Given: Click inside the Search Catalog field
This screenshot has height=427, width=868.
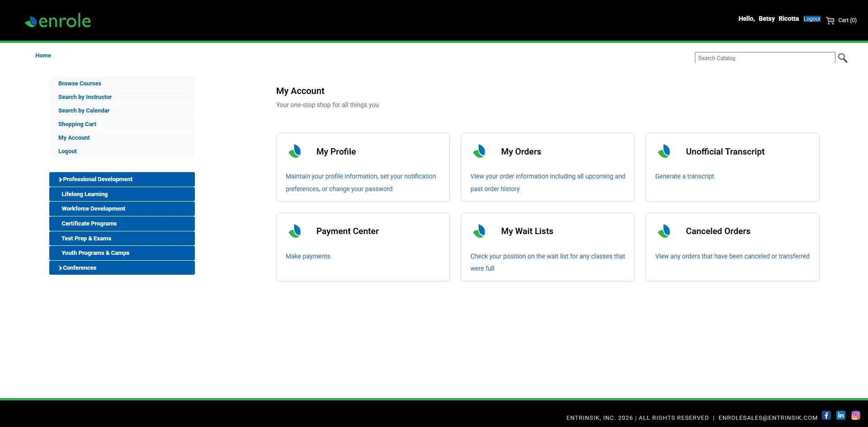Looking at the screenshot, I should (765, 58).
